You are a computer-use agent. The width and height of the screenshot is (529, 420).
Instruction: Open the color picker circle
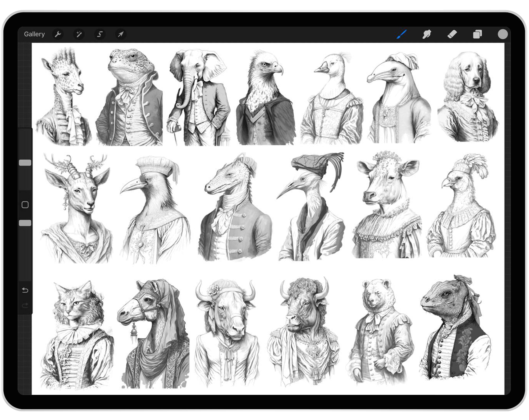pyautogui.click(x=503, y=34)
